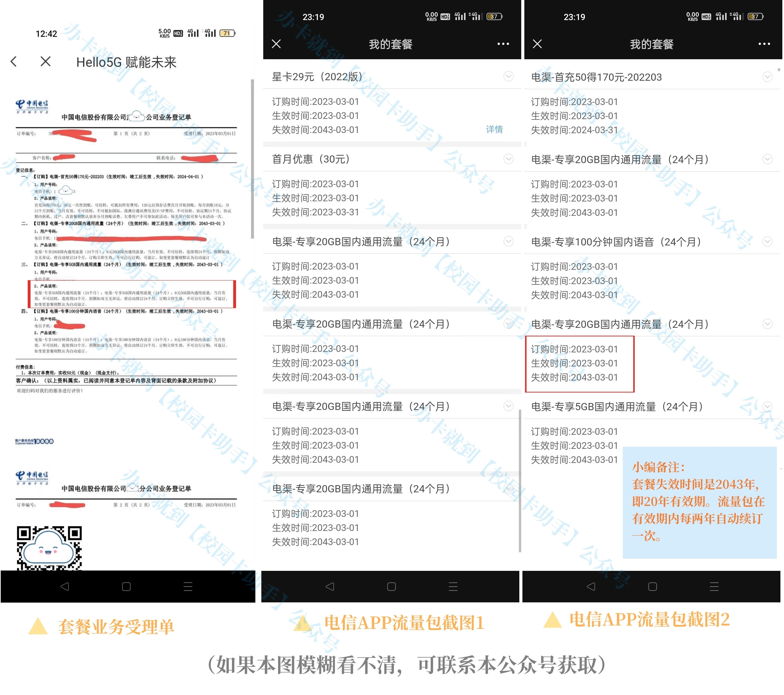Open more options on the 星卡29元 我的套餐 screen
This screenshot has width=784, height=695.
pos(503,44)
